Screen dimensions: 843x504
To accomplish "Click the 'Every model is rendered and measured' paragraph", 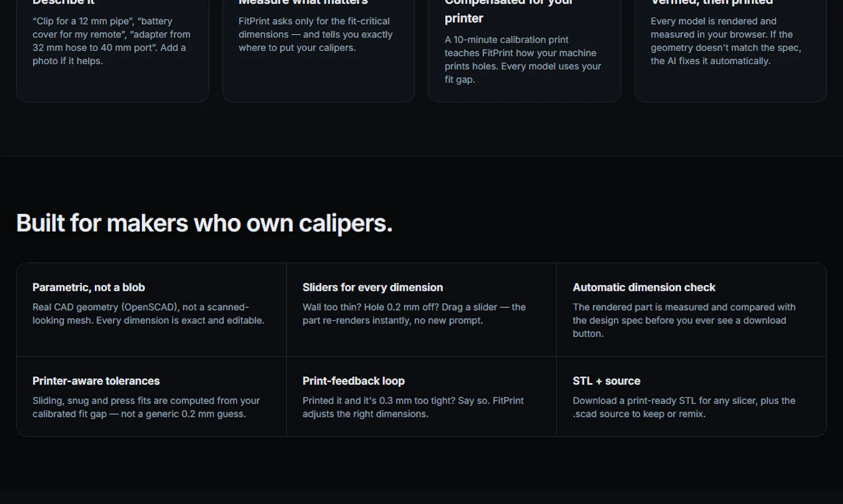I will [x=726, y=41].
